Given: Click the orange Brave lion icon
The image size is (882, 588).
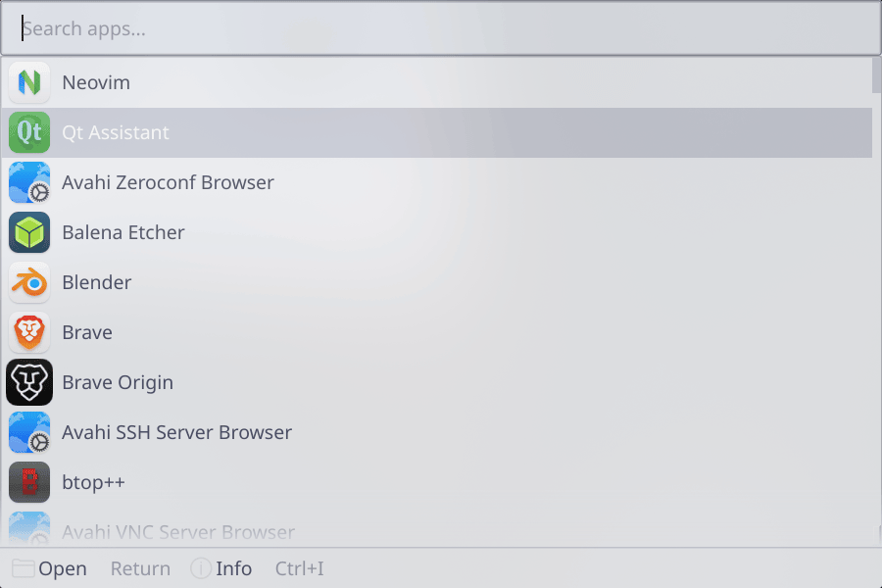Looking at the screenshot, I should (29, 332).
